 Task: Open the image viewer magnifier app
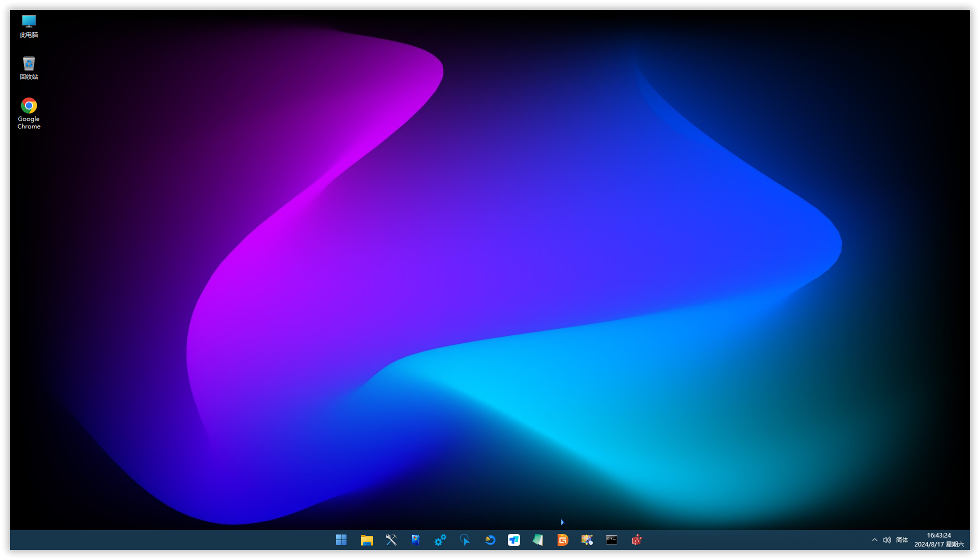[x=587, y=540]
